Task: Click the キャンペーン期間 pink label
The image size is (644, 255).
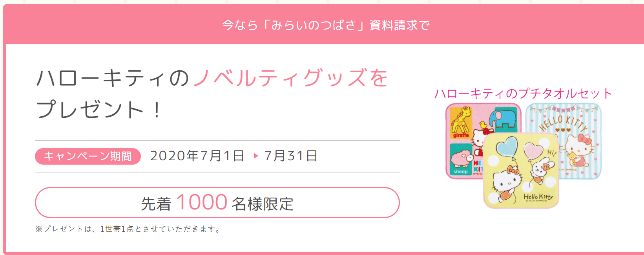Action: [x=88, y=156]
